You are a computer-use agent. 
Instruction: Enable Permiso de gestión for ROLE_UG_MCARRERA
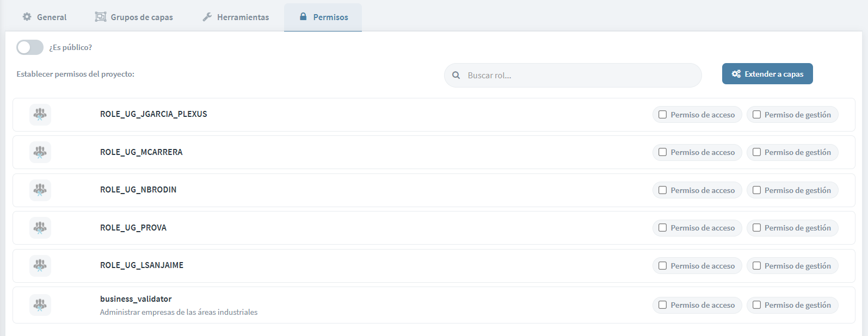point(756,152)
